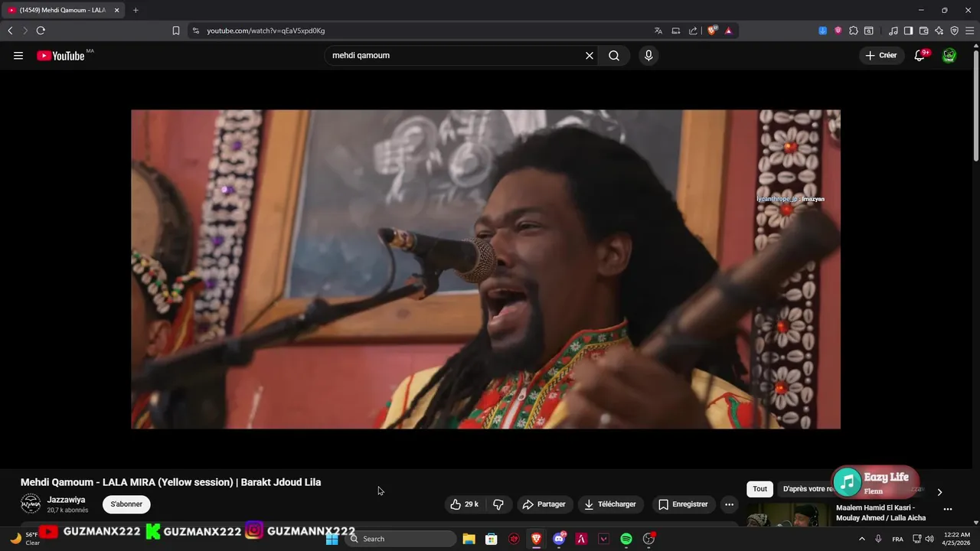Toggle the browser sidebar panel

point(908,31)
